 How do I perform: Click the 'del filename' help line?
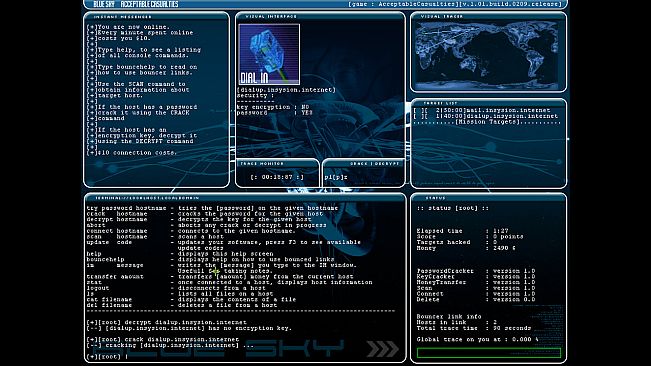(x=182, y=305)
